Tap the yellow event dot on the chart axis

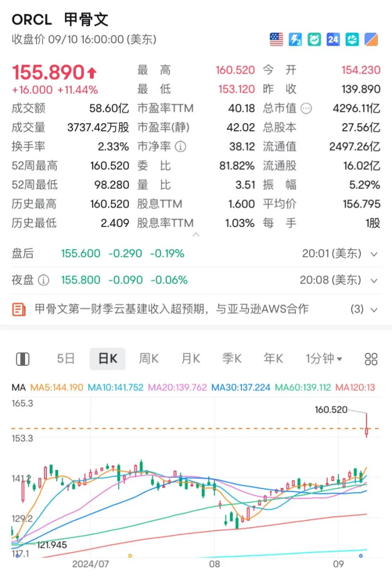tap(130, 556)
